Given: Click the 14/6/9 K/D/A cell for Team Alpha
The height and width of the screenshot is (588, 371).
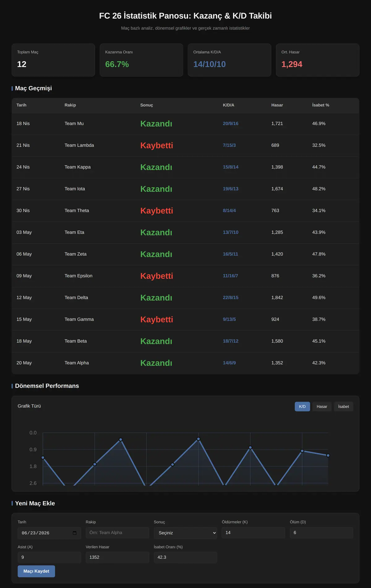Looking at the screenshot, I should tap(229, 363).
